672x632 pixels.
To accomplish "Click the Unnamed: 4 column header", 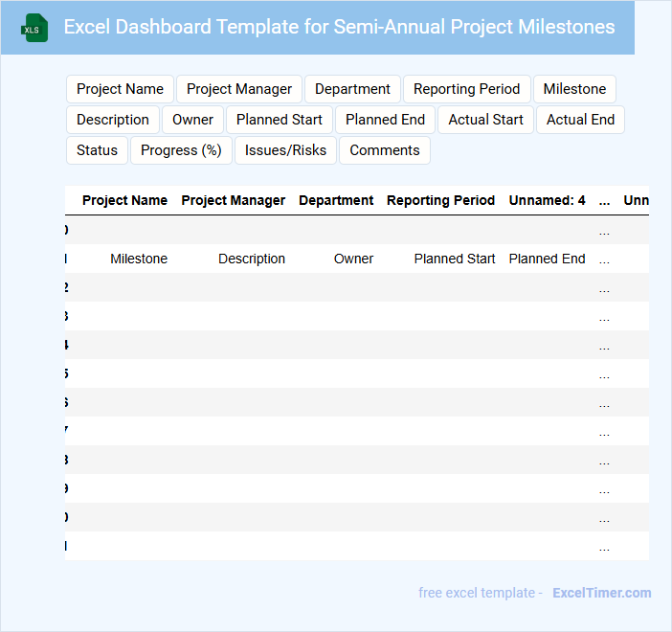I will (x=547, y=200).
